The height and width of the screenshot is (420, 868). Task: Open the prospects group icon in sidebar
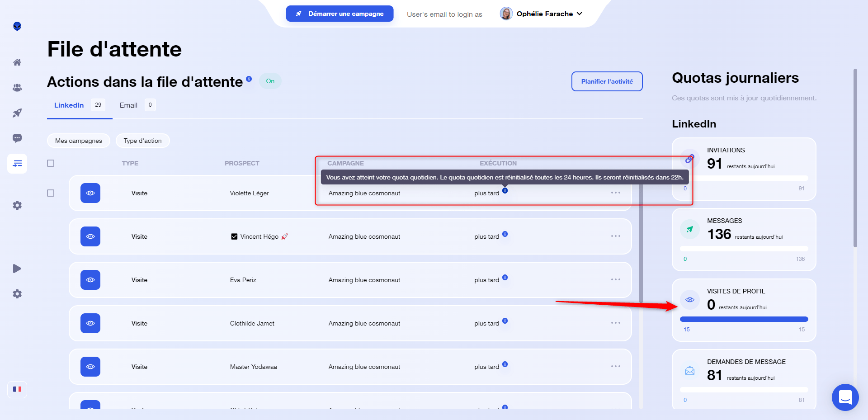17,88
